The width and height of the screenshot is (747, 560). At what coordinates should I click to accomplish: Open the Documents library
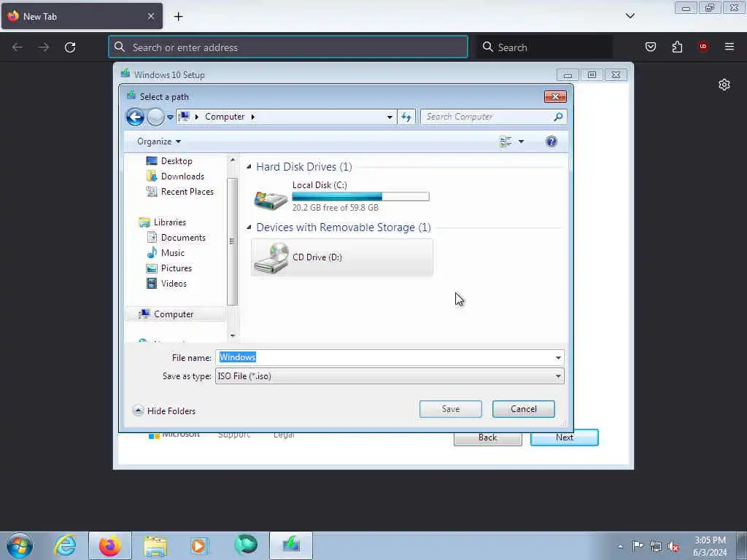coord(176,238)
